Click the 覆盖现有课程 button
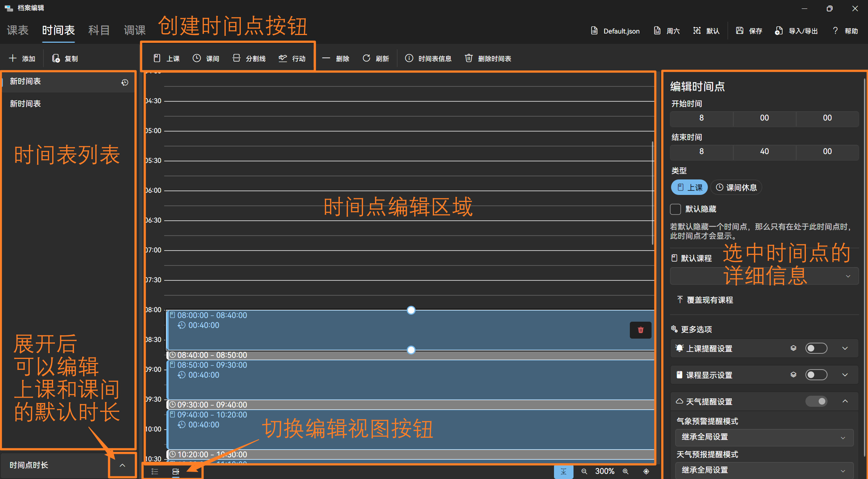 (x=705, y=300)
